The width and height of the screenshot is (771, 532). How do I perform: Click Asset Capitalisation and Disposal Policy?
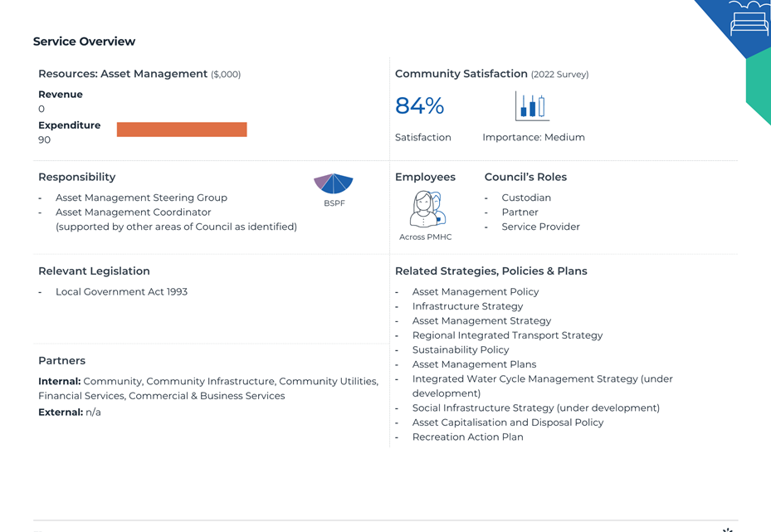tap(507, 422)
